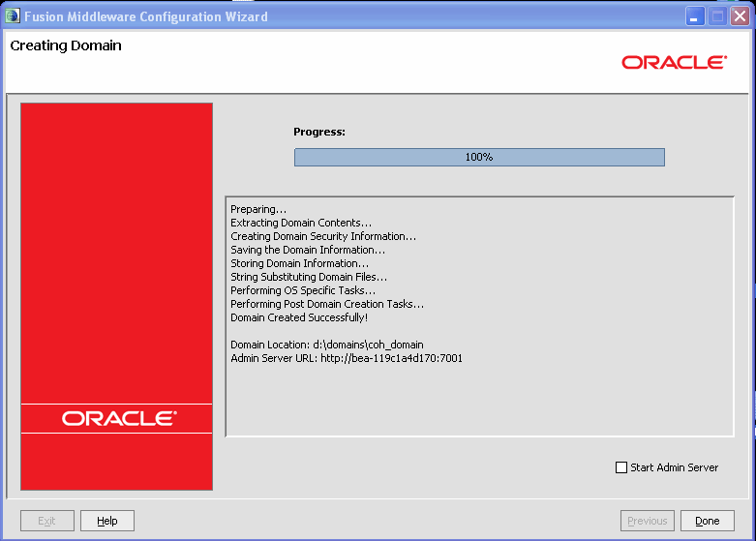Minimize the Configuration Wizard window
The height and width of the screenshot is (541, 756).
click(x=695, y=16)
